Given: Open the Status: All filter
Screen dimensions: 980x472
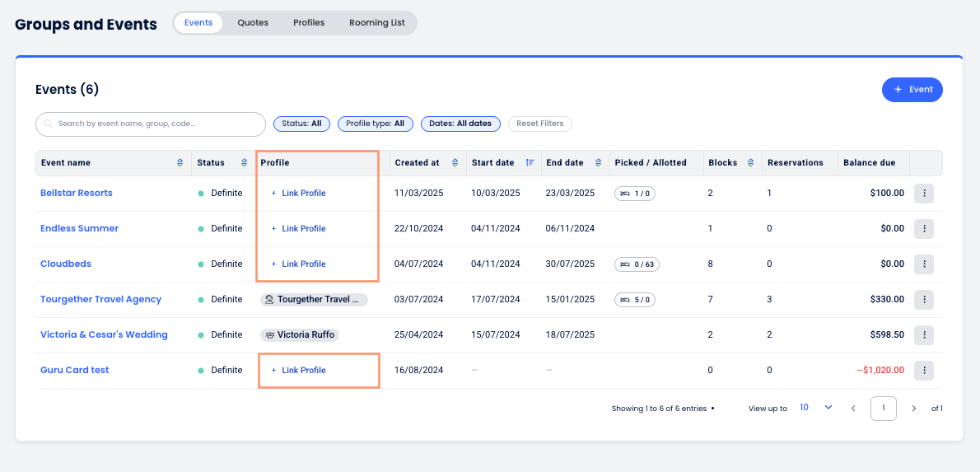Looking at the screenshot, I should tap(301, 124).
